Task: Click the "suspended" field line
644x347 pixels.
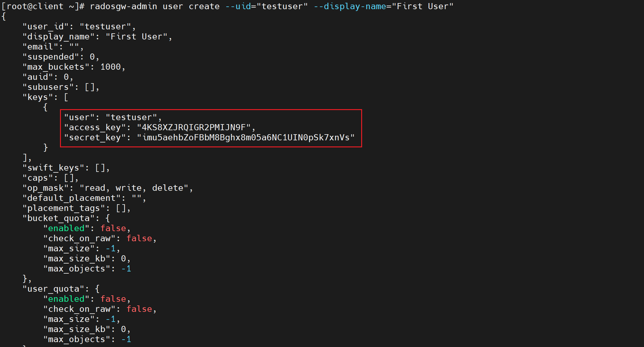Action: (x=61, y=57)
